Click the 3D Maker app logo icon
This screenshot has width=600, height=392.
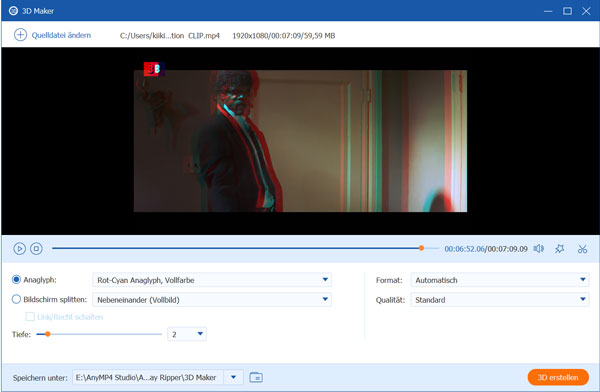tap(13, 11)
